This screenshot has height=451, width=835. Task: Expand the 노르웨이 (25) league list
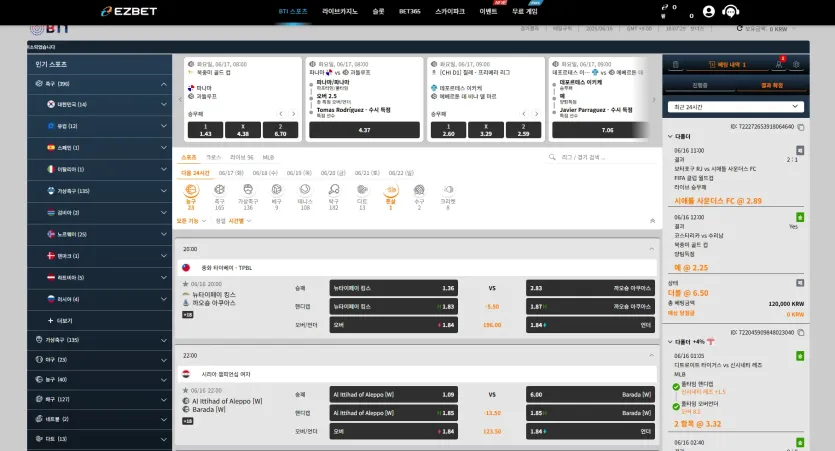163,234
